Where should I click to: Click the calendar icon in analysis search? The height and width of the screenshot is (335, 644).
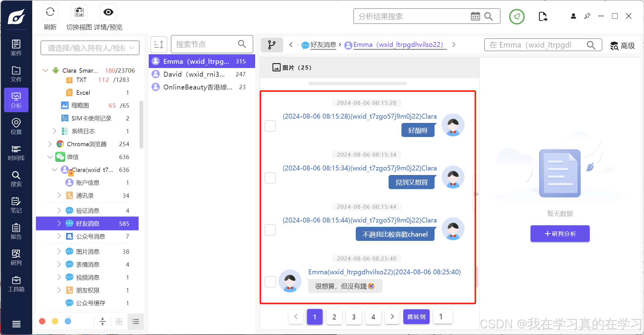click(475, 17)
